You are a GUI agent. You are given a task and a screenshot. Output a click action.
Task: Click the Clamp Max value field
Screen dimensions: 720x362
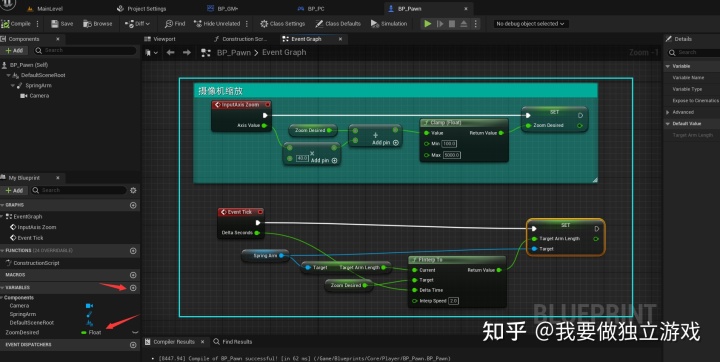pos(451,155)
